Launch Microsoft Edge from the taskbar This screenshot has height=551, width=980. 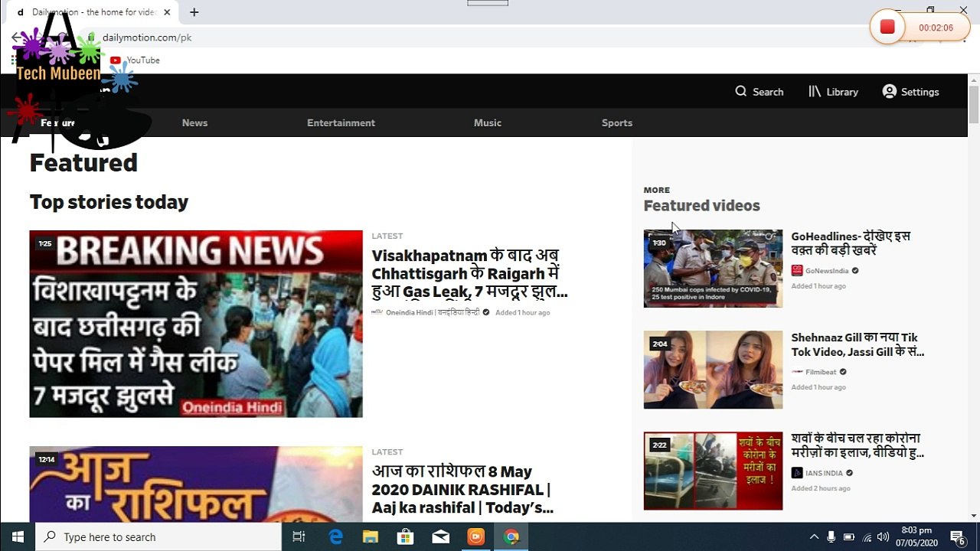(335, 536)
